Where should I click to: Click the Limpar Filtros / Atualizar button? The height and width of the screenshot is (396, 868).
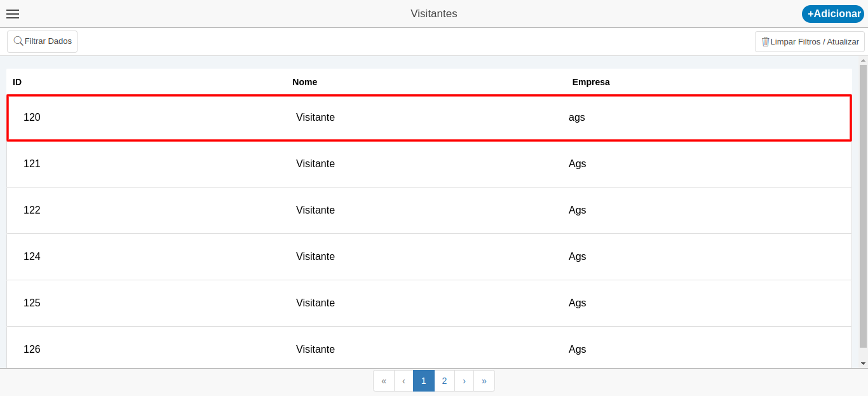coord(810,42)
